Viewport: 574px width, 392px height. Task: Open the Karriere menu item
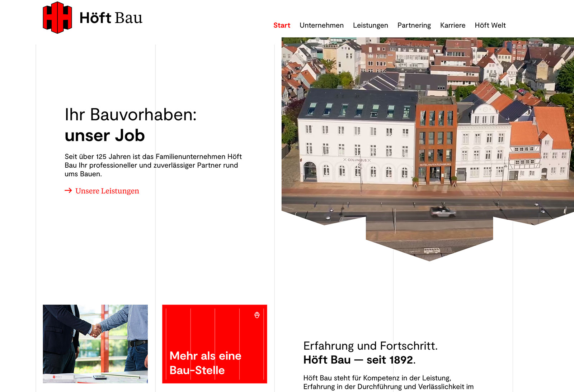(453, 25)
